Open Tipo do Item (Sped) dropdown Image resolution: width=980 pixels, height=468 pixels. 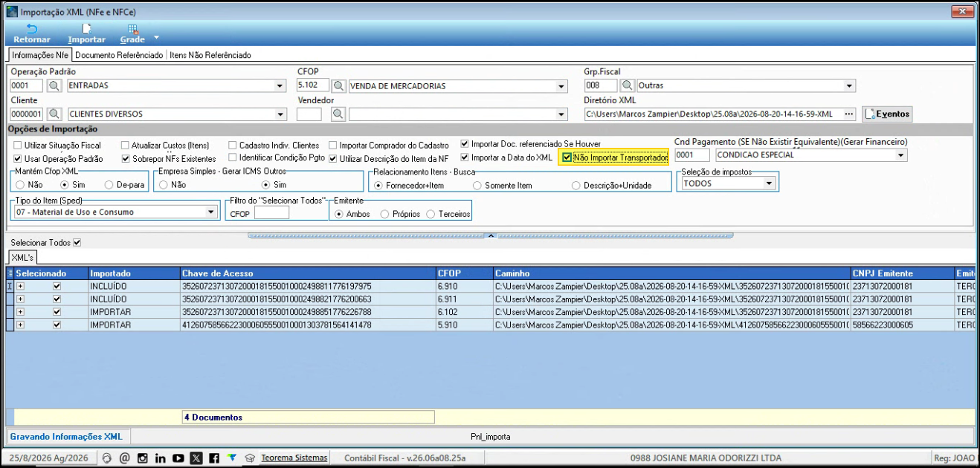[210, 212]
